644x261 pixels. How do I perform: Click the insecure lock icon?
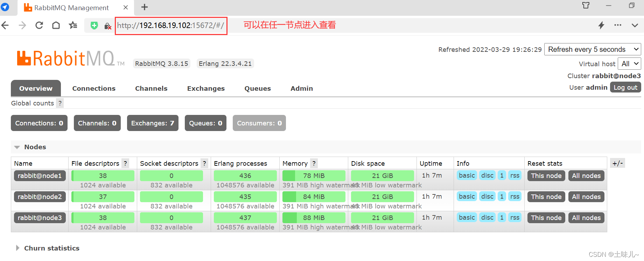pos(108,26)
